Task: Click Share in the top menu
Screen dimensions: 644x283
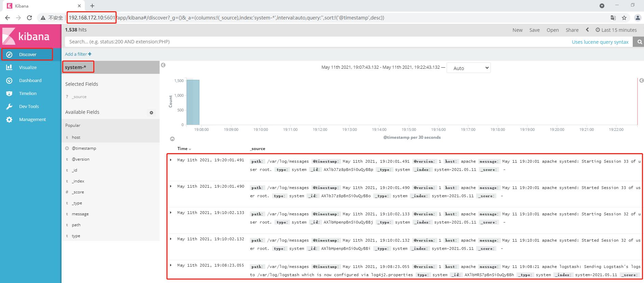Action: [572, 30]
